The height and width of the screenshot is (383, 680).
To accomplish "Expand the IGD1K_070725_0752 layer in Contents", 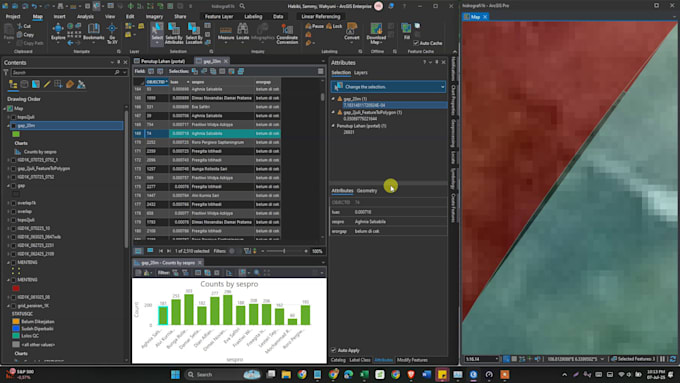I will [8, 177].
